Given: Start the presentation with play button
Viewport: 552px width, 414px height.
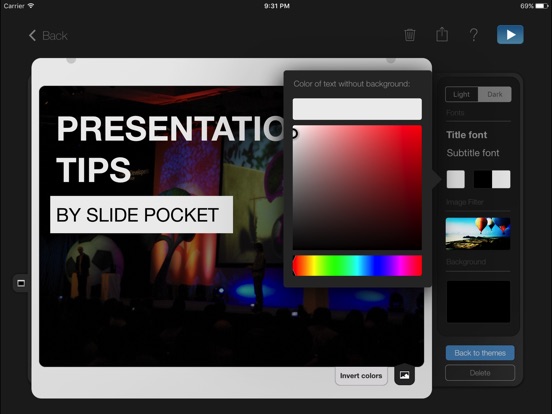Looking at the screenshot, I should [510, 34].
